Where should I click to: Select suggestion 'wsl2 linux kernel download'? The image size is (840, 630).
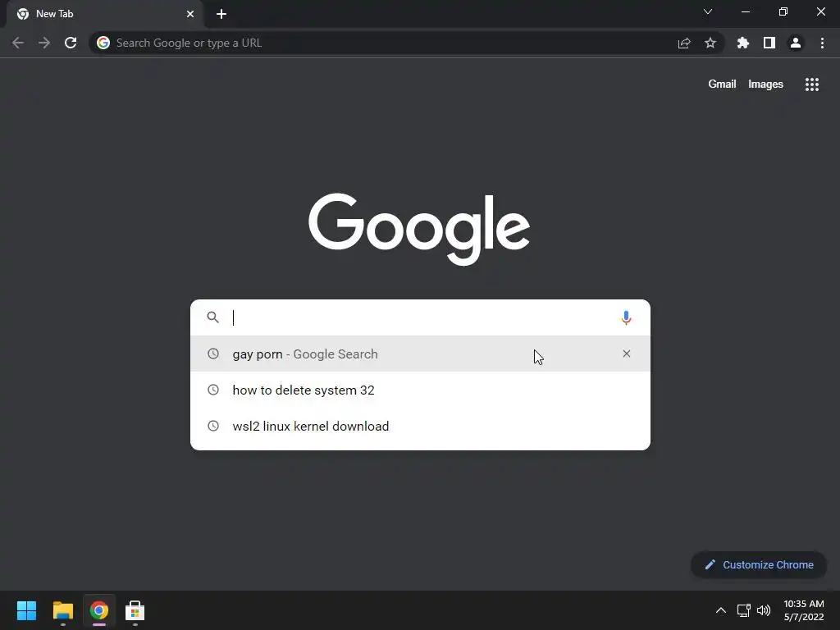click(x=420, y=426)
